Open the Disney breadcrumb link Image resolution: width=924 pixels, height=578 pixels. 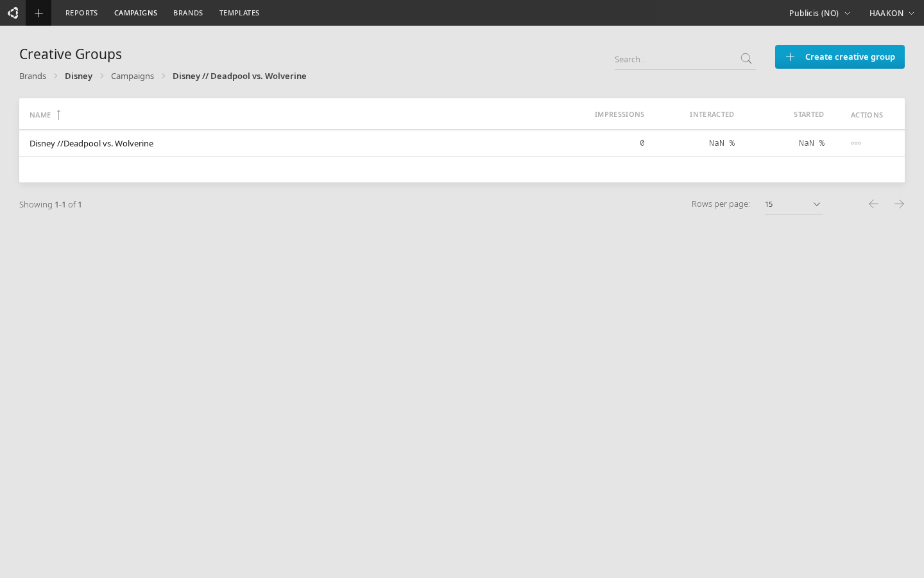[x=78, y=76]
